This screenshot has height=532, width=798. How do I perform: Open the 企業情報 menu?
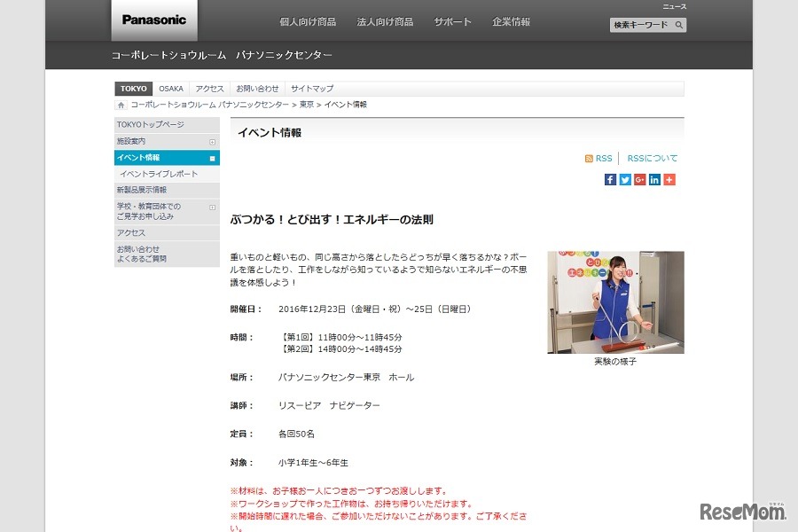click(512, 22)
